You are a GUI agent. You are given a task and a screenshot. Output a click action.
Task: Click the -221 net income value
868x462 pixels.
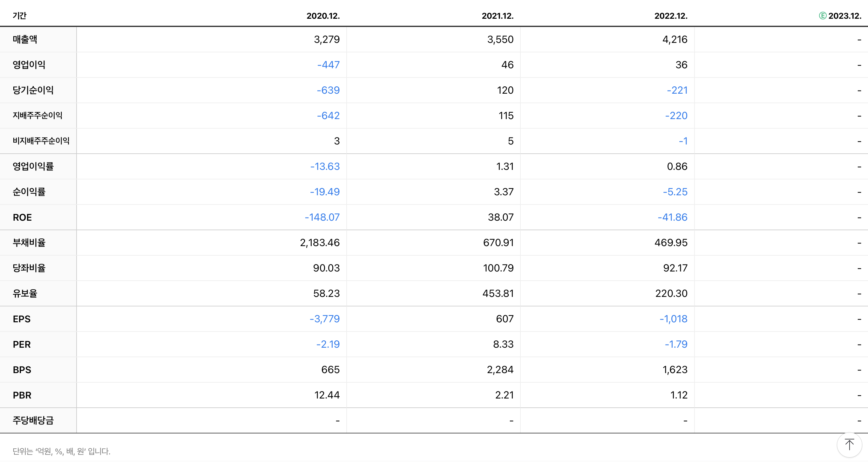677,90
